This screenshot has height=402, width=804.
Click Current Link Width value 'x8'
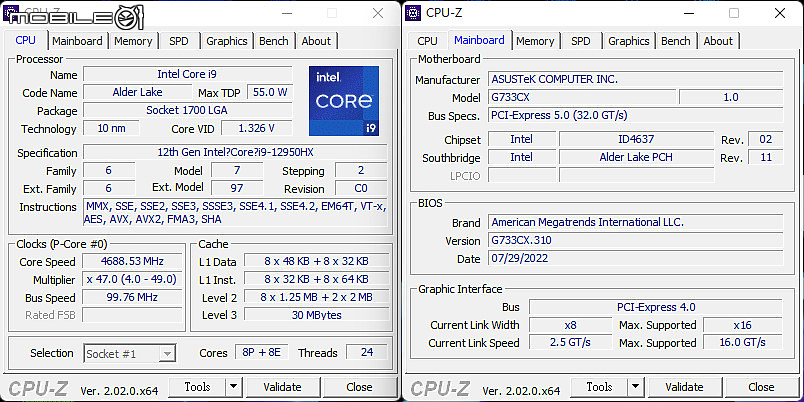(x=570, y=325)
